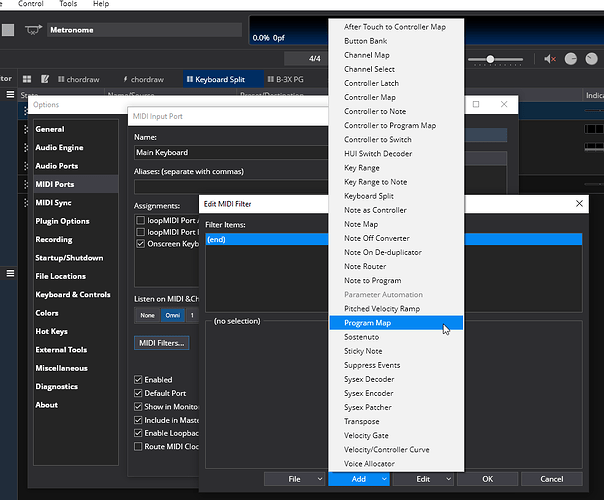Viewport: 604px width, 500px height.
Task: Open the Control menu
Action: point(30,4)
